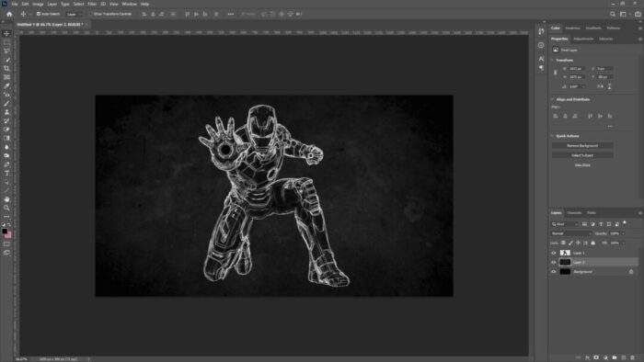The height and width of the screenshot is (362, 644).
Task: Toggle the Auto-Select checkbox
Action: coord(39,14)
